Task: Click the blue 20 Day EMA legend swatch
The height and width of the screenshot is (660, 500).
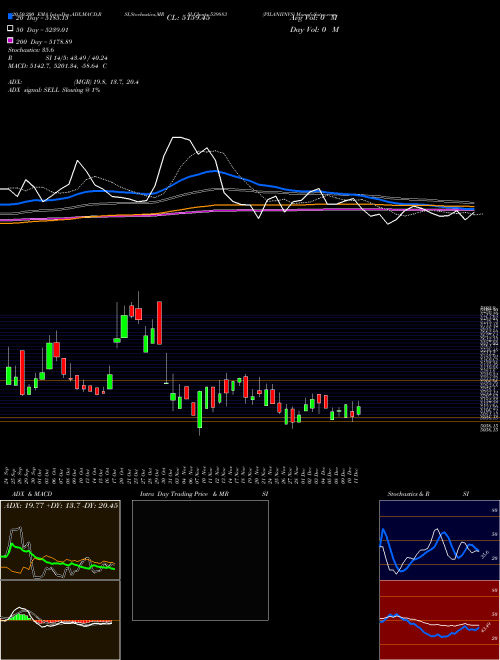Action: (x=10, y=16)
